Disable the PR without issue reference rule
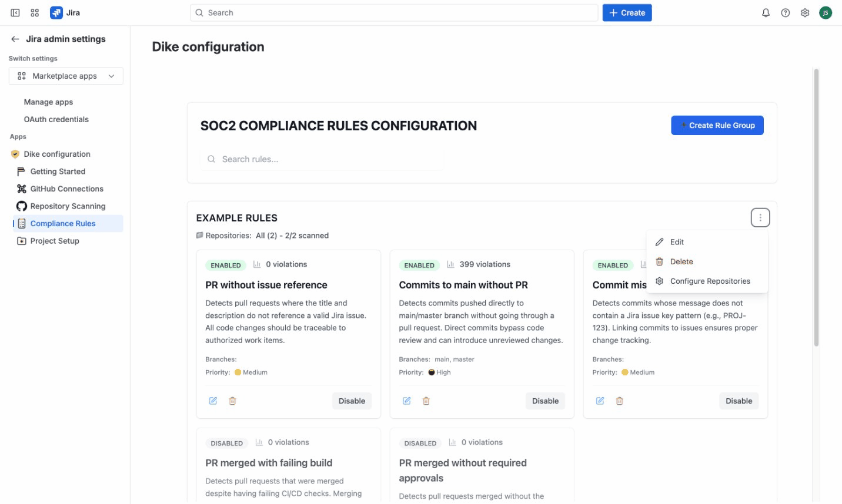 pyautogui.click(x=352, y=401)
